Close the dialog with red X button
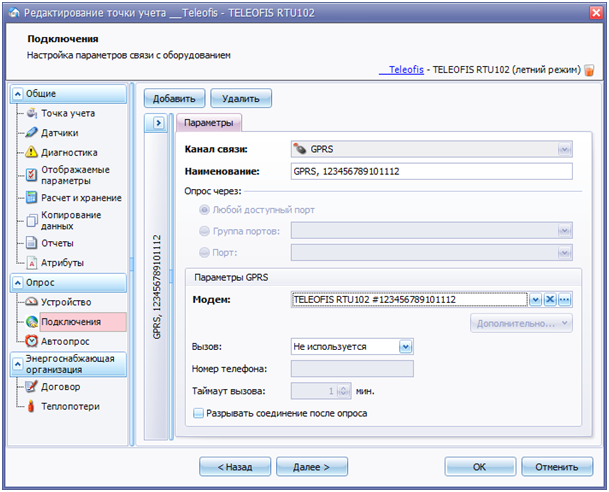 (x=596, y=13)
